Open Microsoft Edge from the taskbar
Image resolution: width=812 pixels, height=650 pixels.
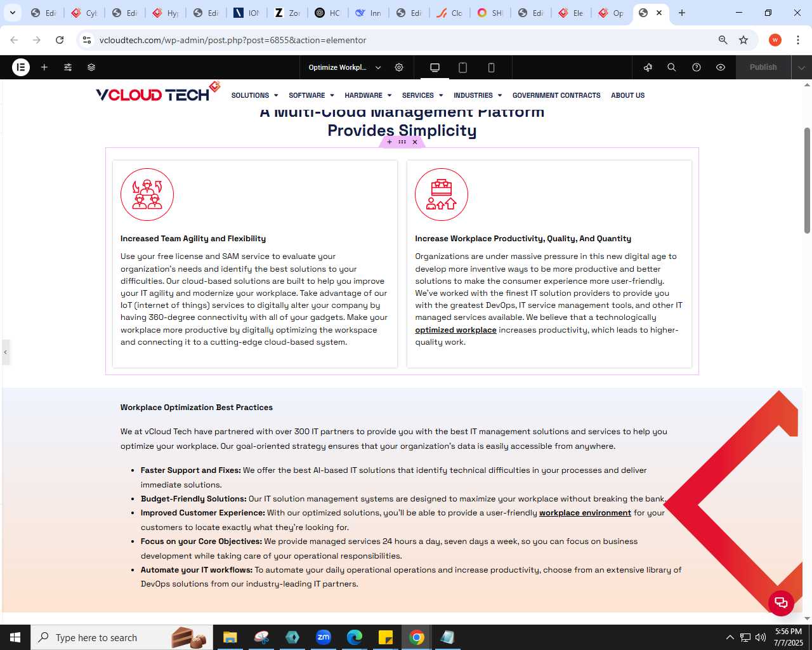point(355,637)
